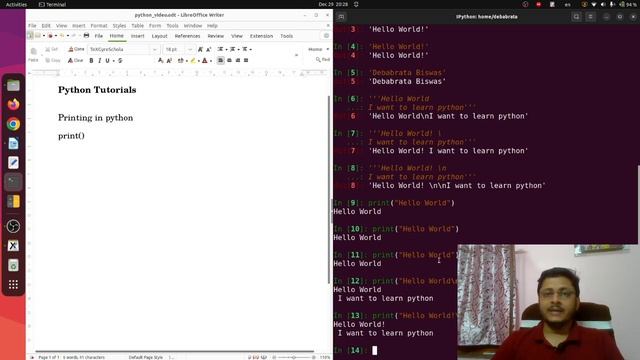Viewport: 640px width, 360px height.
Task: Open the Format menu
Action: click(99, 26)
